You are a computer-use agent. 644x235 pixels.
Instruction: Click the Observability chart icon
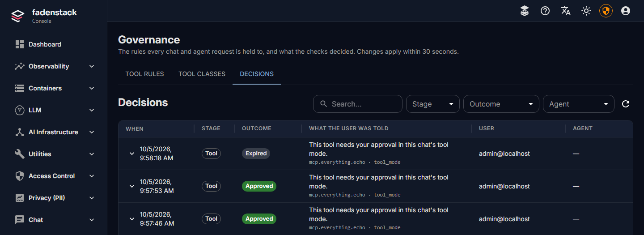(x=19, y=66)
